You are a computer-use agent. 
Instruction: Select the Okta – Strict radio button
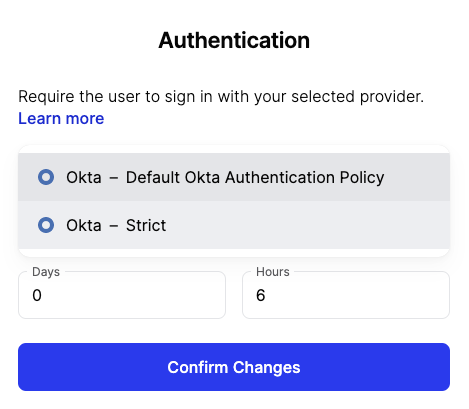coord(46,225)
